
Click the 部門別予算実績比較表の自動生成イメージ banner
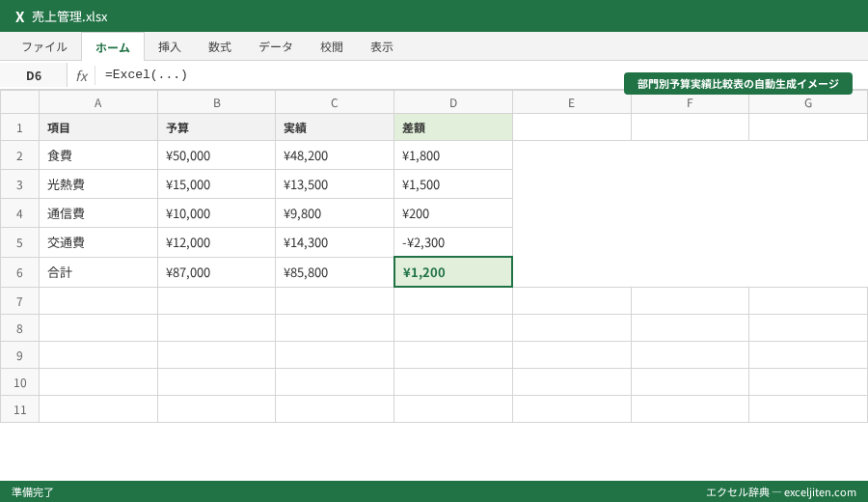[738, 84]
